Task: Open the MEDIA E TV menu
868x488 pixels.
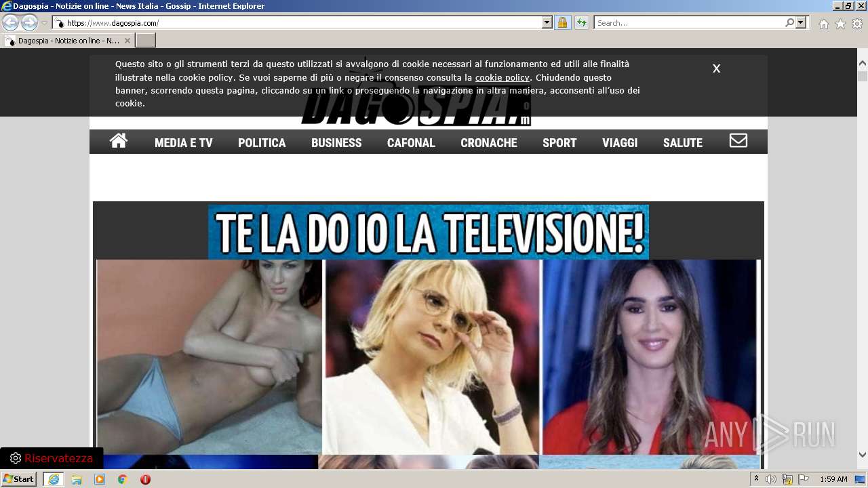Action: click(x=184, y=143)
